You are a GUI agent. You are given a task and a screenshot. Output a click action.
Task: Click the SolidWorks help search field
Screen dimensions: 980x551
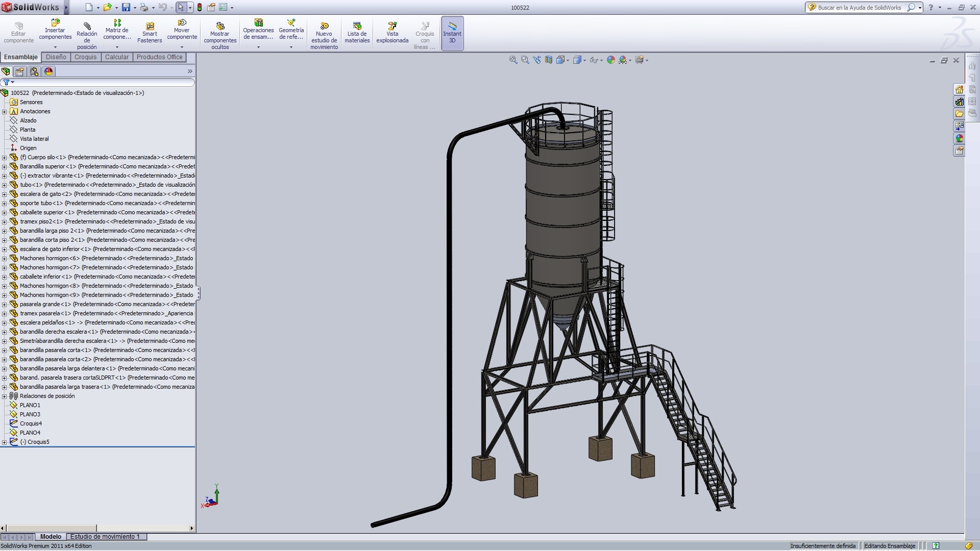tap(860, 8)
